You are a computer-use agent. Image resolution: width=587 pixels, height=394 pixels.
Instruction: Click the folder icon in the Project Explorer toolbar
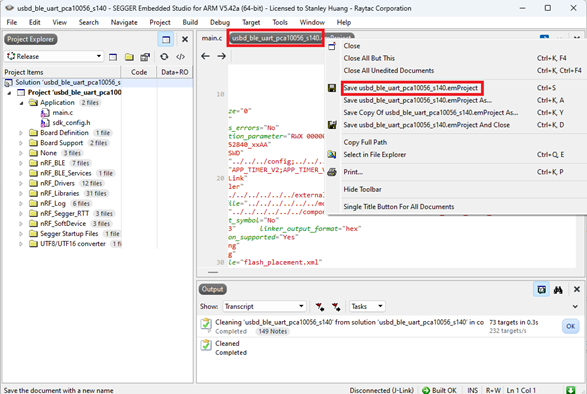coord(129,57)
